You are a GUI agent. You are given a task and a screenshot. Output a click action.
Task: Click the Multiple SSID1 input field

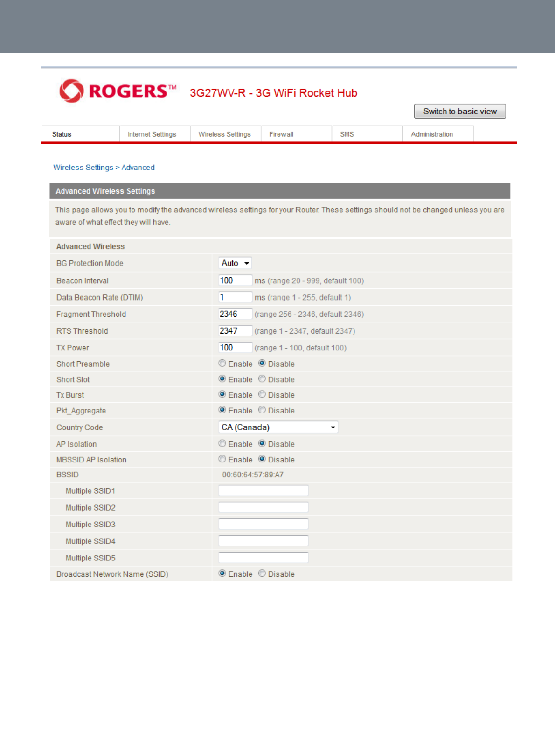click(x=264, y=490)
